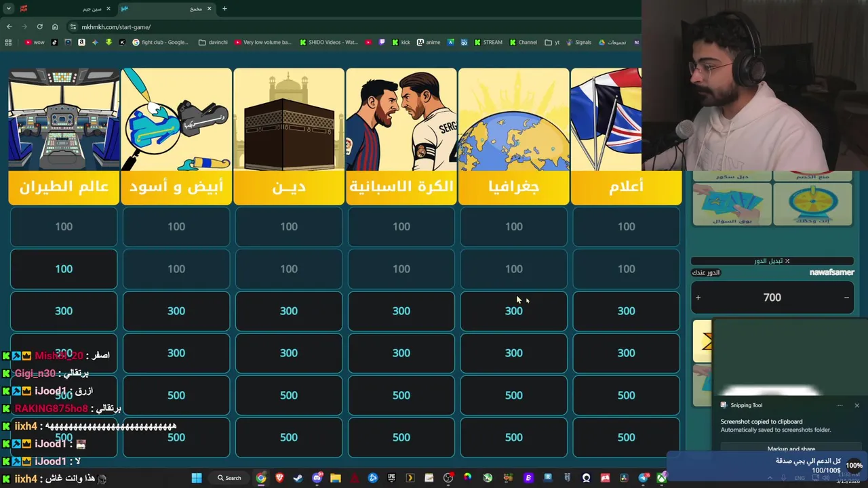Open the 300 question under جغرافيا hovered by cursor
Image resolution: width=868 pixels, height=488 pixels.
[x=513, y=311]
